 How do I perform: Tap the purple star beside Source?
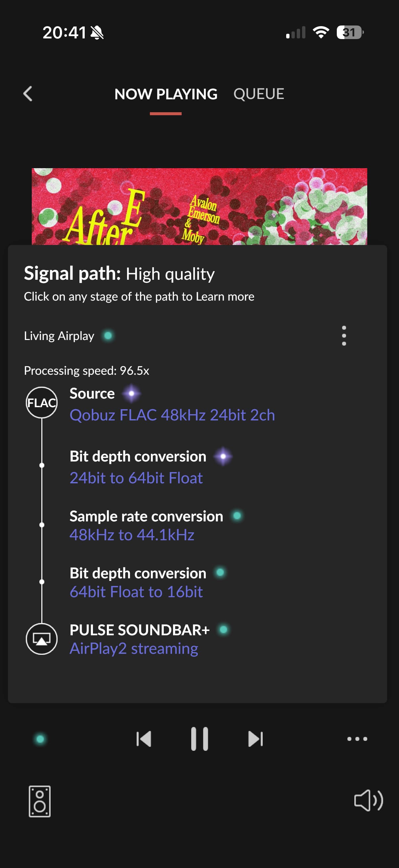click(131, 394)
